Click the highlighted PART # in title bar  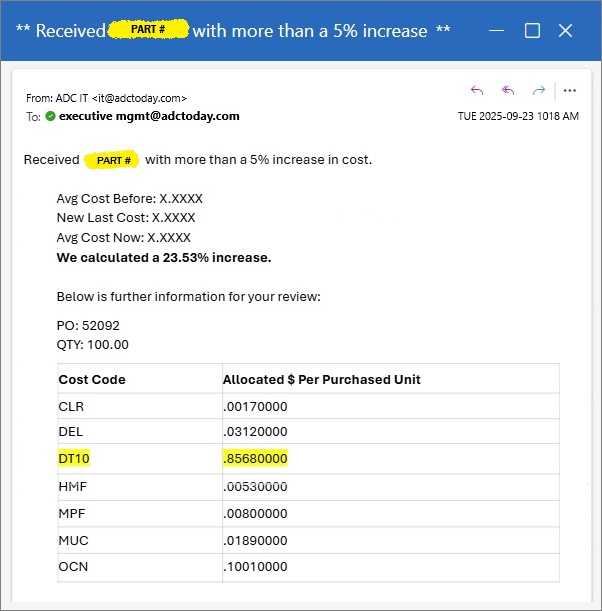coord(147,30)
